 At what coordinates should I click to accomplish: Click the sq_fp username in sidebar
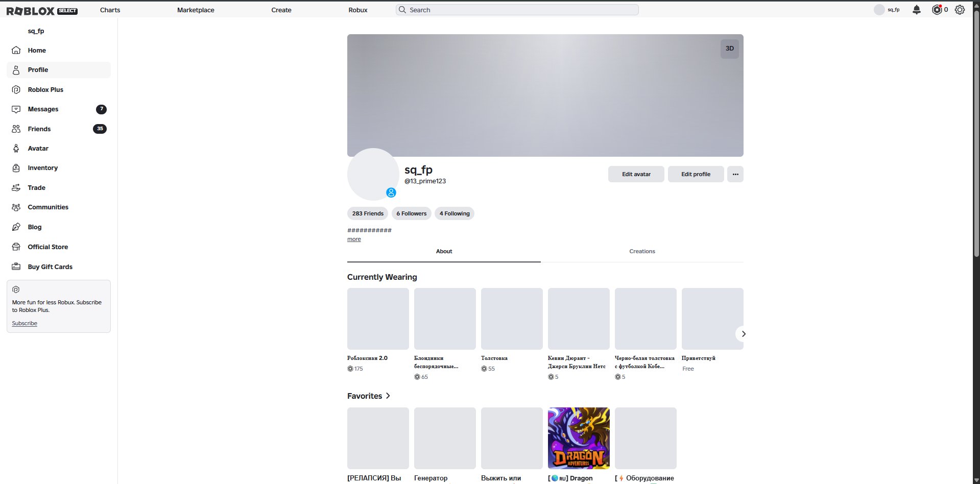36,31
